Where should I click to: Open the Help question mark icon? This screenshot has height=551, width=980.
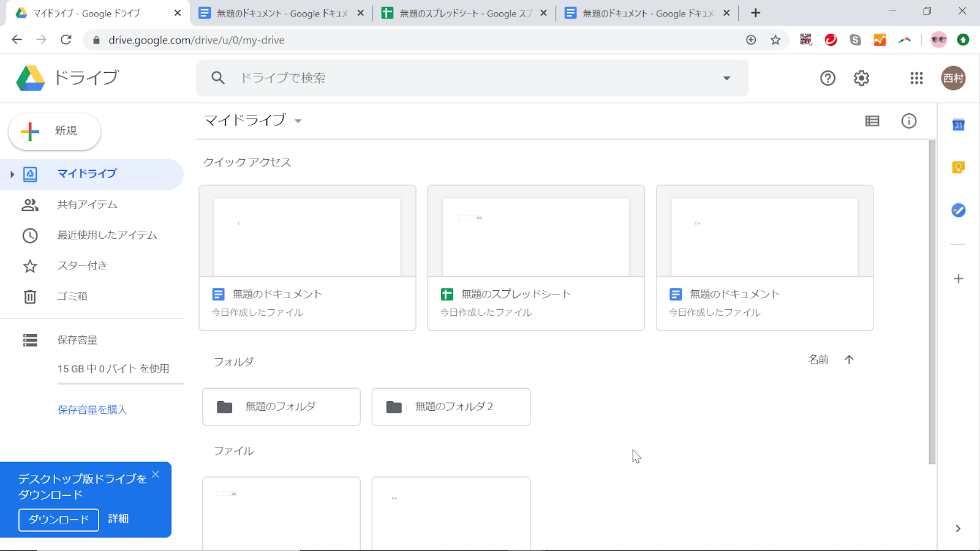(x=827, y=78)
